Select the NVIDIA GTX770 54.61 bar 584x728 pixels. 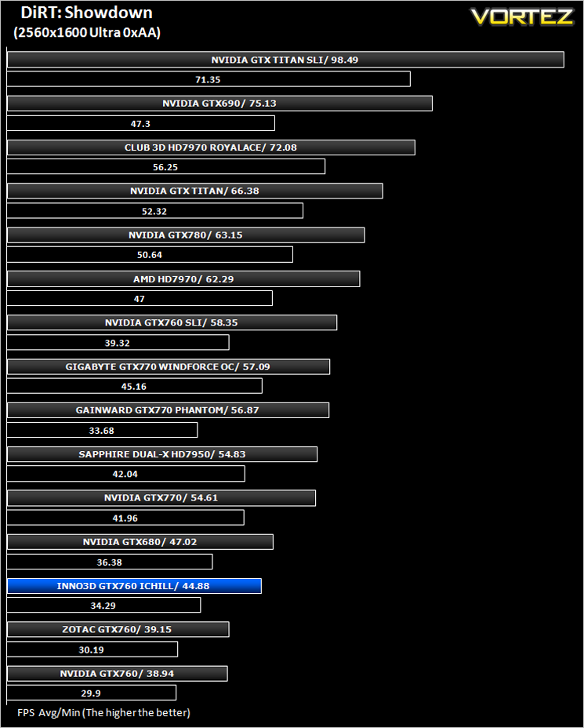pyautogui.click(x=161, y=497)
